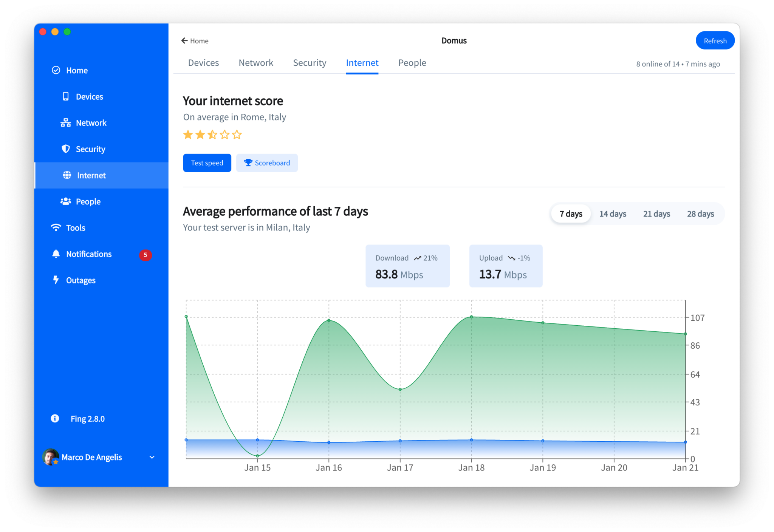Open Notifications with the bell icon

56,254
